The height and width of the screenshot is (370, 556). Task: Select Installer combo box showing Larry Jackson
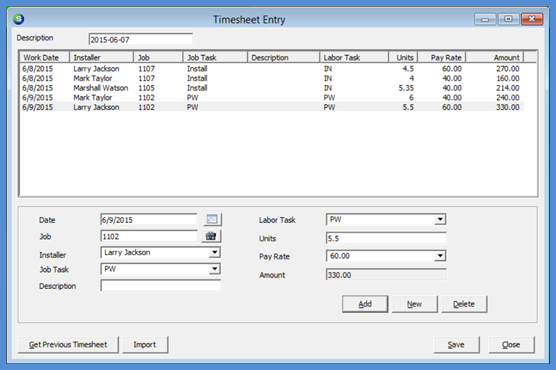(x=160, y=252)
